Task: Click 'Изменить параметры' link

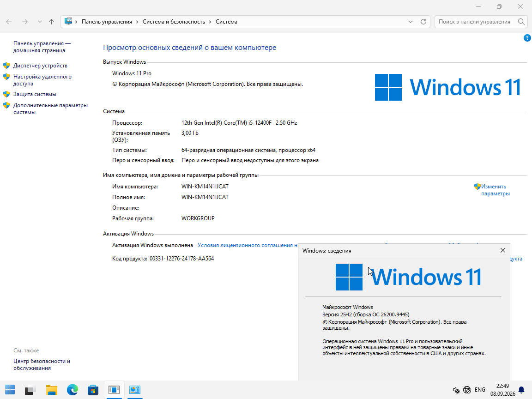Action: click(496, 190)
